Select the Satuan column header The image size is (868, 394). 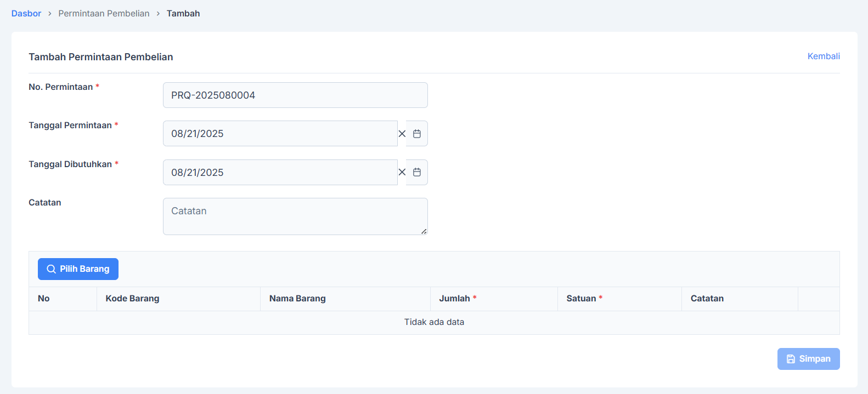[x=581, y=299]
